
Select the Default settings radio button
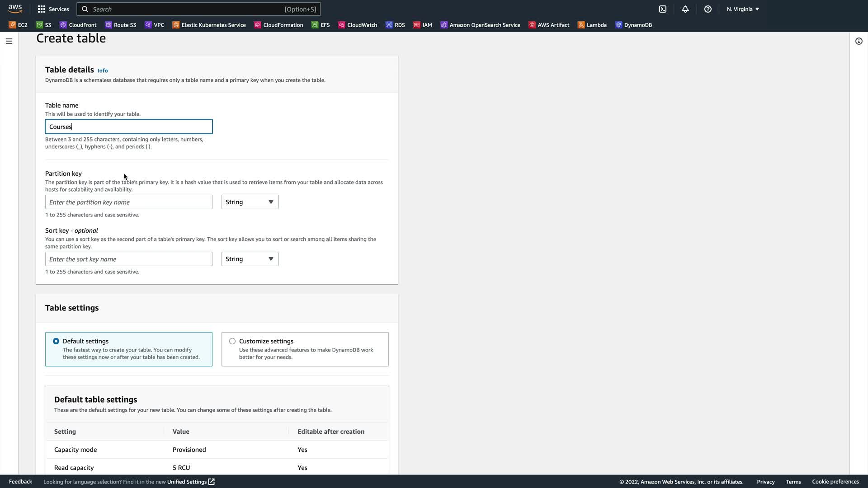(56, 341)
